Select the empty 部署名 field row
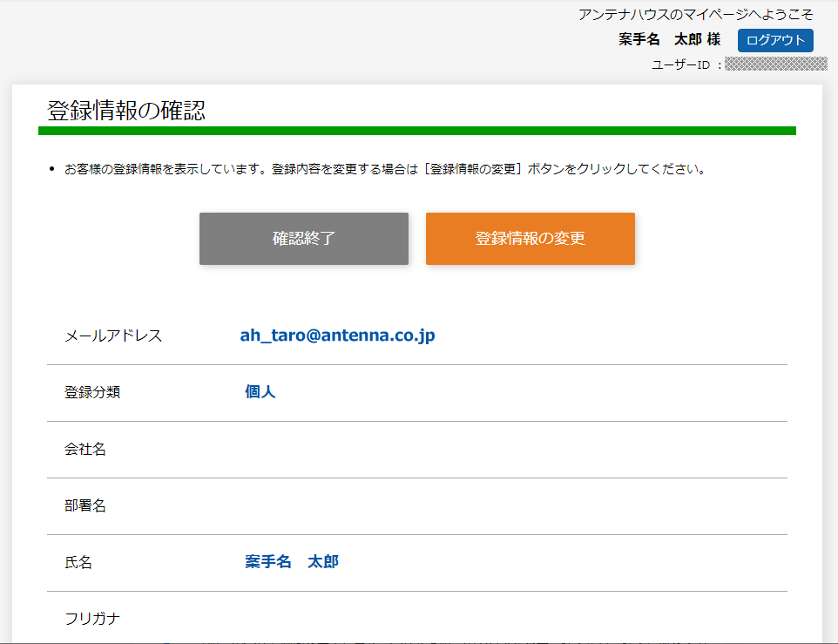This screenshot has width=838, height=644. pos(86,505)
